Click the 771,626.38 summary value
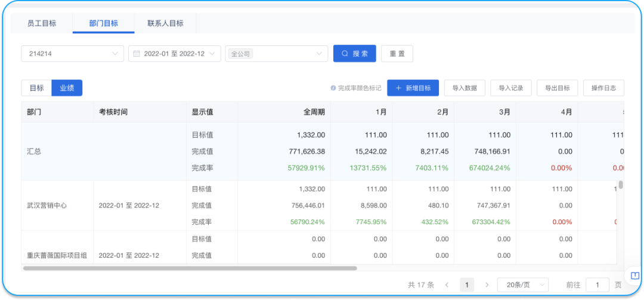 (306, 151)
